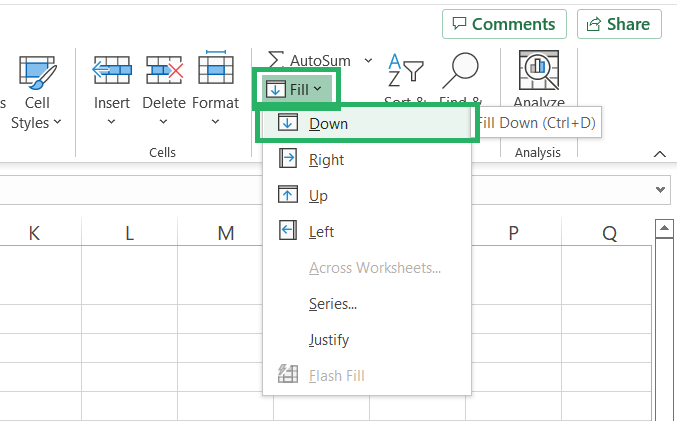Click the Delete cells icon
Screen dimensions: 677x421
point(164,71)
